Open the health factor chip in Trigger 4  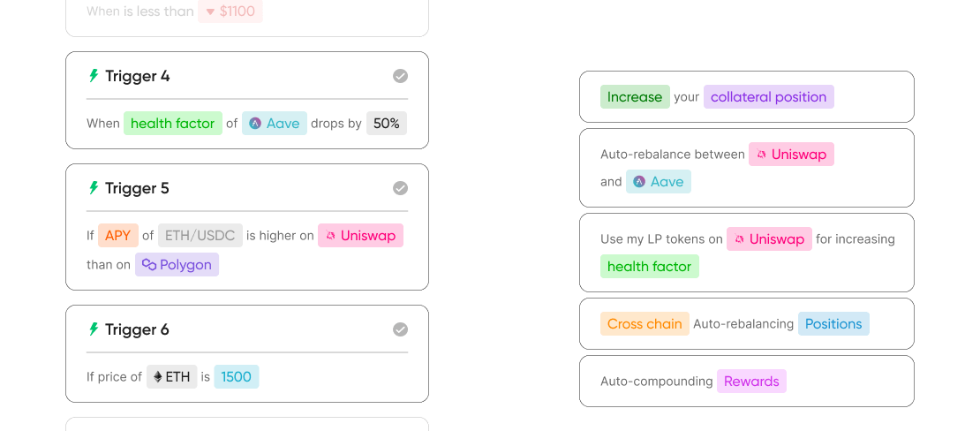coord(172,124)
